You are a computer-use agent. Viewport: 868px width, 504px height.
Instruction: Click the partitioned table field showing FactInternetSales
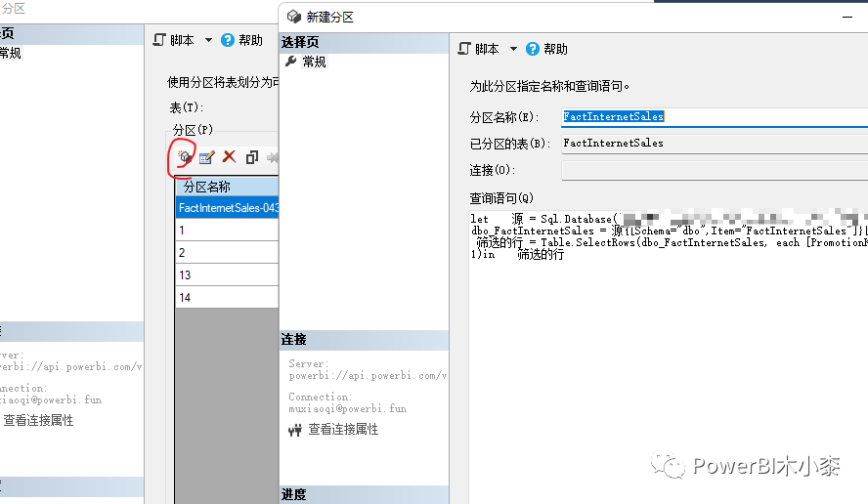(x=715, y=144)
